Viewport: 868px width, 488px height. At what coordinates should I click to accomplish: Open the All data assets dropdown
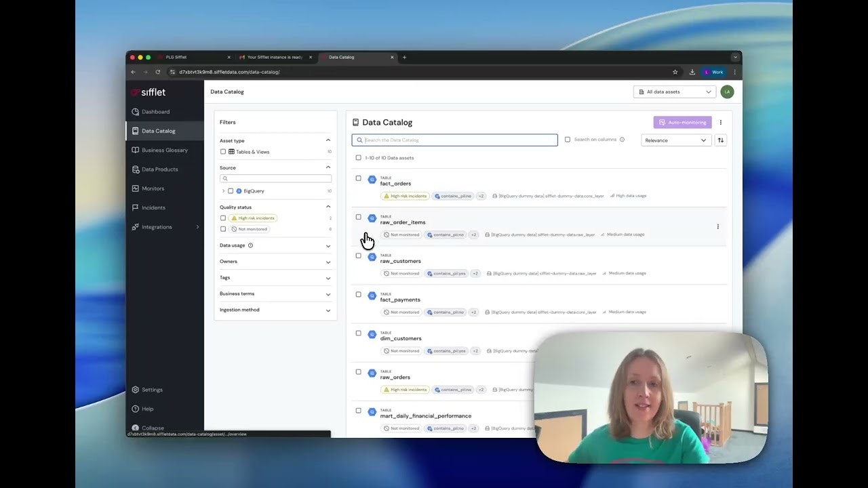(675, 91)
